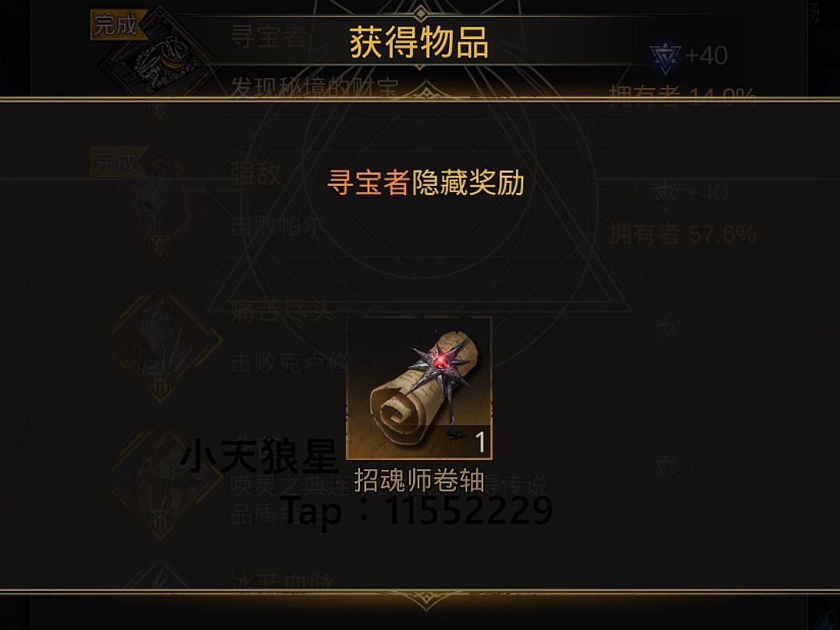Open the 寻宝者 achievement title
The width and height of the screenshot is (840, 630).
(x=268, y=37)
